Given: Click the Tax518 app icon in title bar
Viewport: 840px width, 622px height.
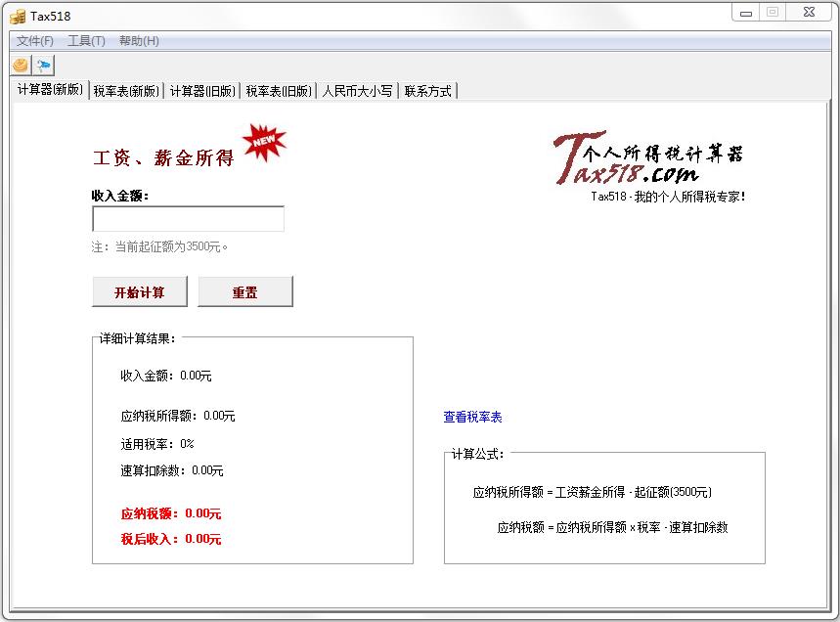Looking at the screenshot, I should coord(18,17).
